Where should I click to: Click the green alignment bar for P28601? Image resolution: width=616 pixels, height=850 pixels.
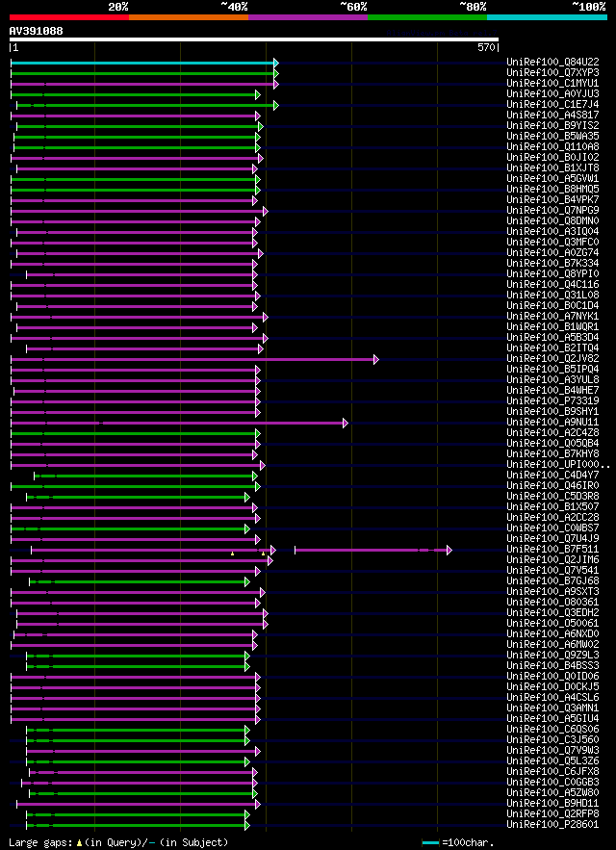[136, 825]
